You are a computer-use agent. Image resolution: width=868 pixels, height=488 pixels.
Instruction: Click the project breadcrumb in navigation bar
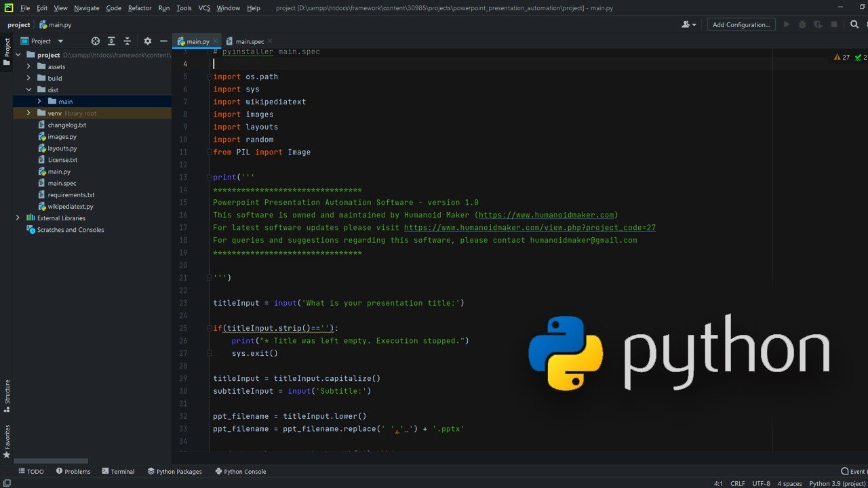point(19,24)
